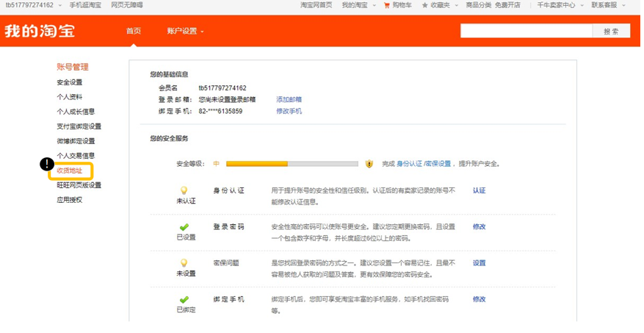644x333 pixels.
Task: Expand the 联系客服 dropdown
Action: (624, 5)
